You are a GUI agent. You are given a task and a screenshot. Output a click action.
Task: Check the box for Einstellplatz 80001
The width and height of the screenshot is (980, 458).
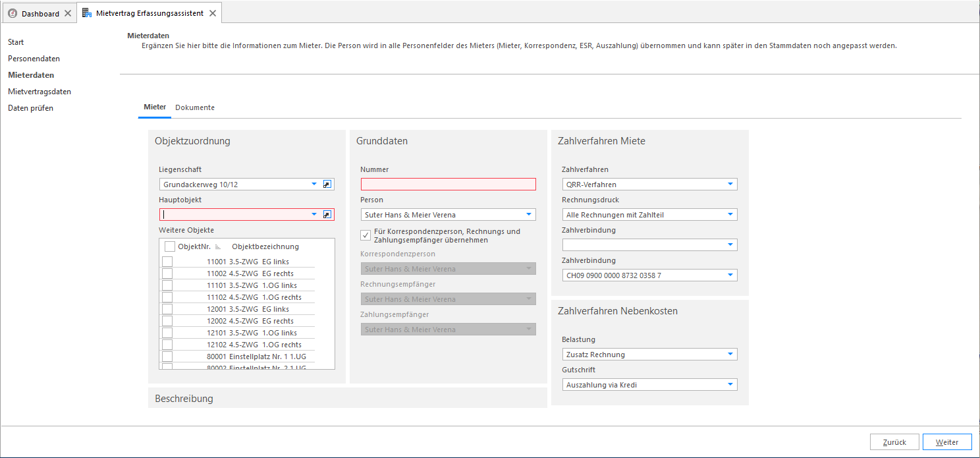[x=167, y=357]
